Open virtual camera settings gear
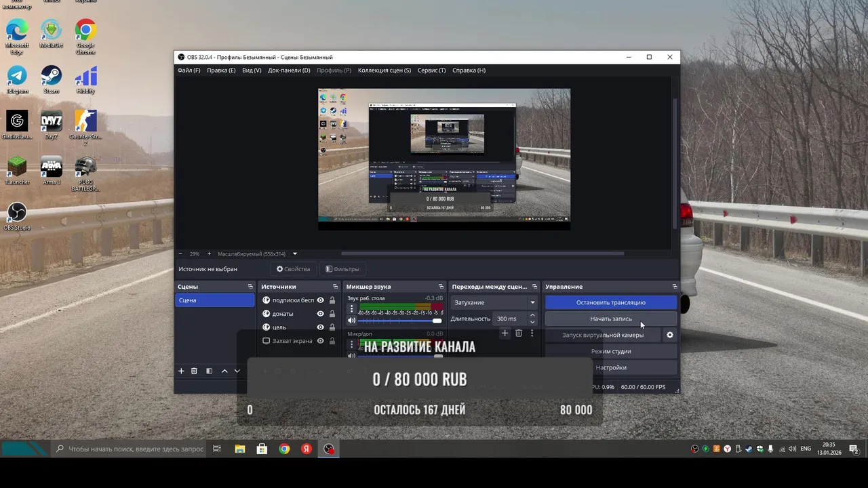 click(x=670, y=335)
